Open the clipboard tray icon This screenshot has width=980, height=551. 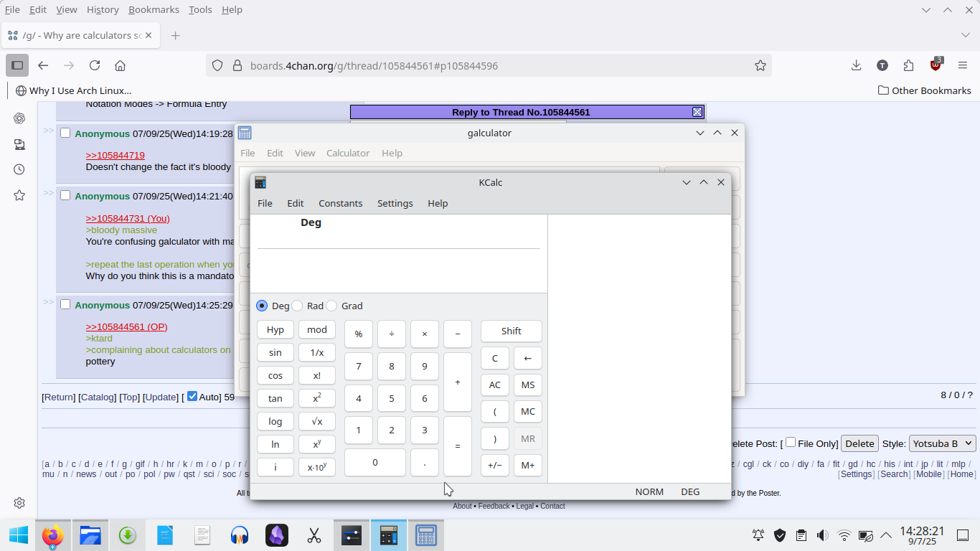[x=801, y=535]
